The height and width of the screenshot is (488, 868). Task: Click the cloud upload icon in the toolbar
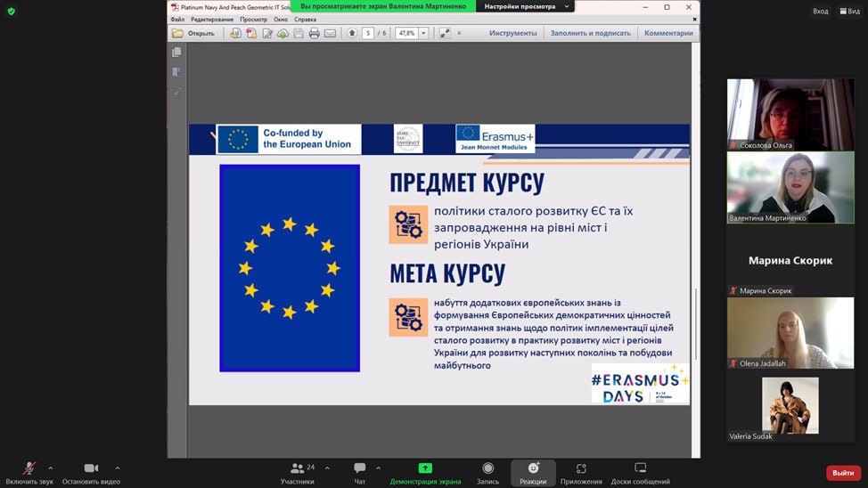pos(283,33)
